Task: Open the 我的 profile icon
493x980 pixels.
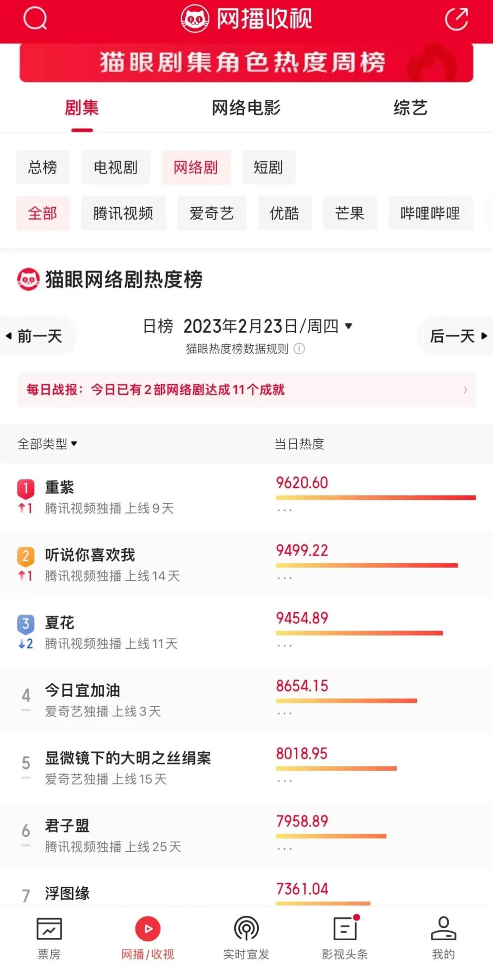Action: (x=443, y=929)
